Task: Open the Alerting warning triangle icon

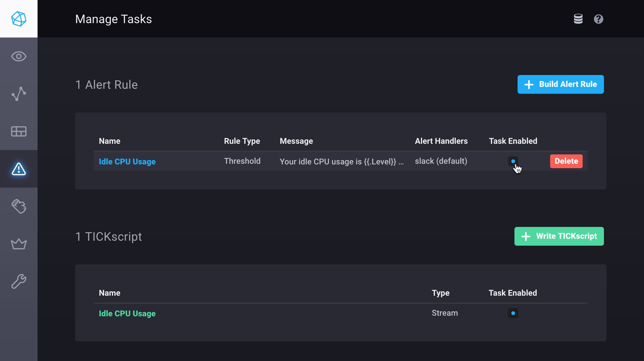Action: click(19, 169)
